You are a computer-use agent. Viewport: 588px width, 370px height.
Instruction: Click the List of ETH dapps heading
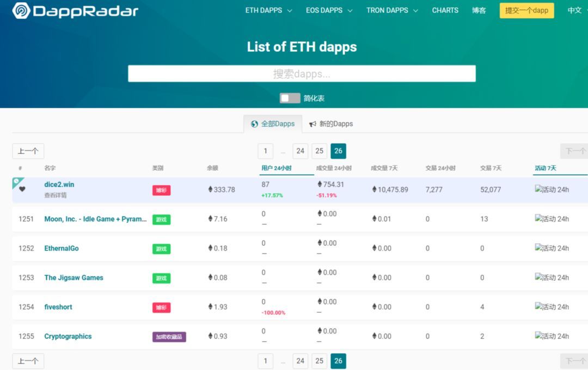coord(302,47)
